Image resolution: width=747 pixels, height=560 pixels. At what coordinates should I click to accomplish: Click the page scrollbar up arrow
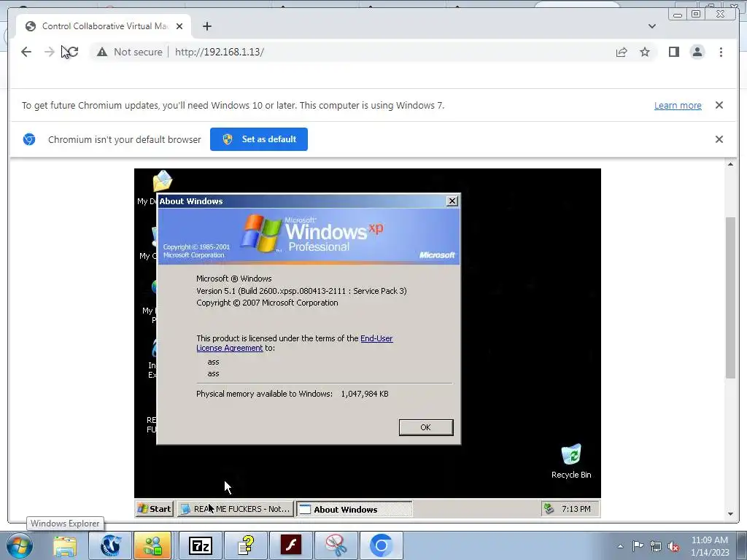[x=730, y=164]
